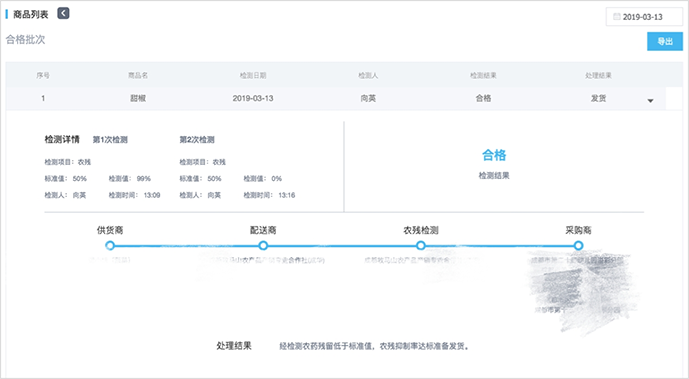Click the 序号 column header
Image resolution: width=689 pixels, height=379 pixels.
(43, 76)
